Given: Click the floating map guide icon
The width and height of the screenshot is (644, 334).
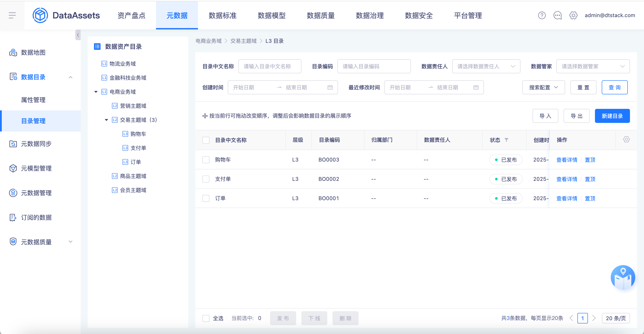Looking at the screenshot, I should point(623,277).
